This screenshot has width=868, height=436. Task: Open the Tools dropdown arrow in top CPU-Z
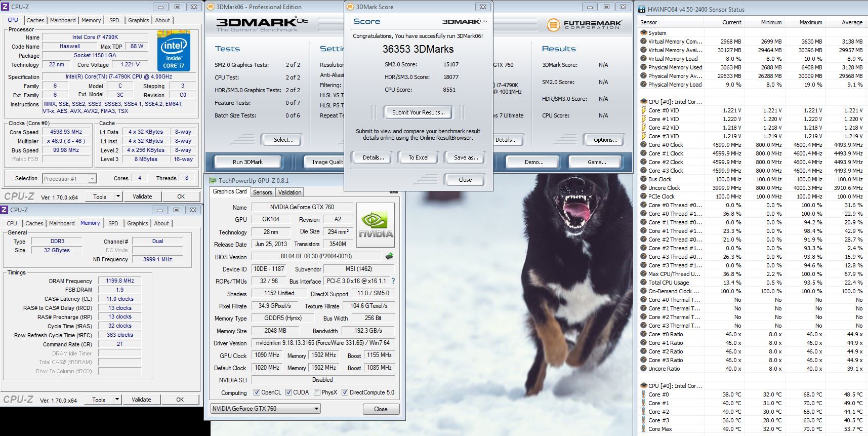pos(118,196)
